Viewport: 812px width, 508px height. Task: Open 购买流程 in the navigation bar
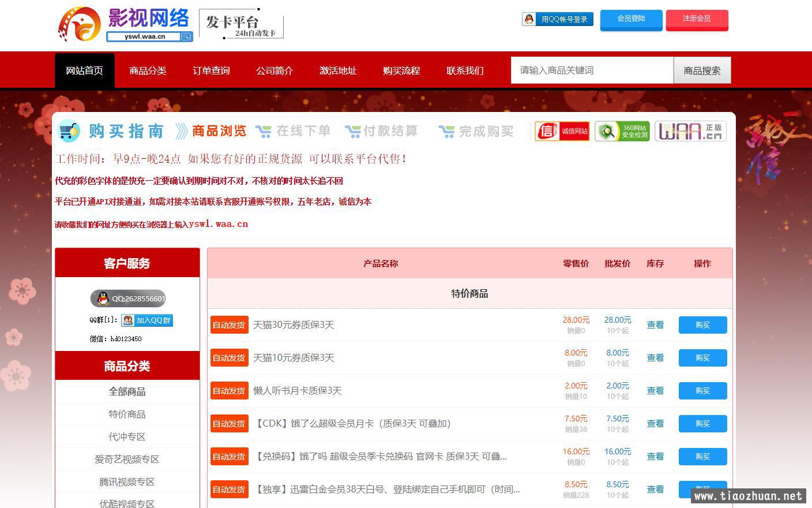click(401, 70)
